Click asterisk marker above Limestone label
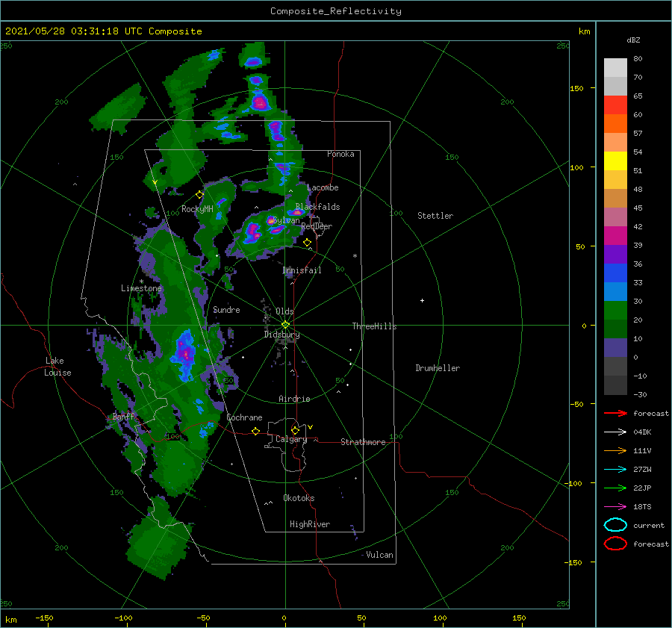The width and height of the screenshot is (672, 628). [x=141, y=282]
